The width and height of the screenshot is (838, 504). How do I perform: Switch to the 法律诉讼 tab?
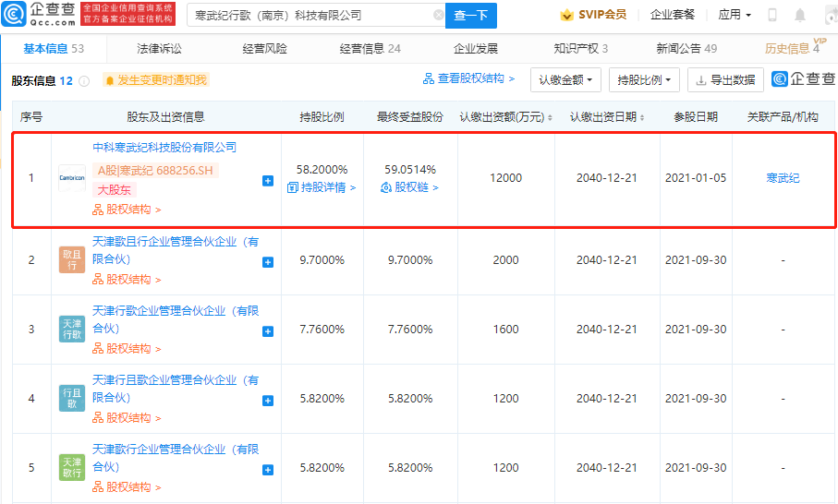[x=160, y=49]
